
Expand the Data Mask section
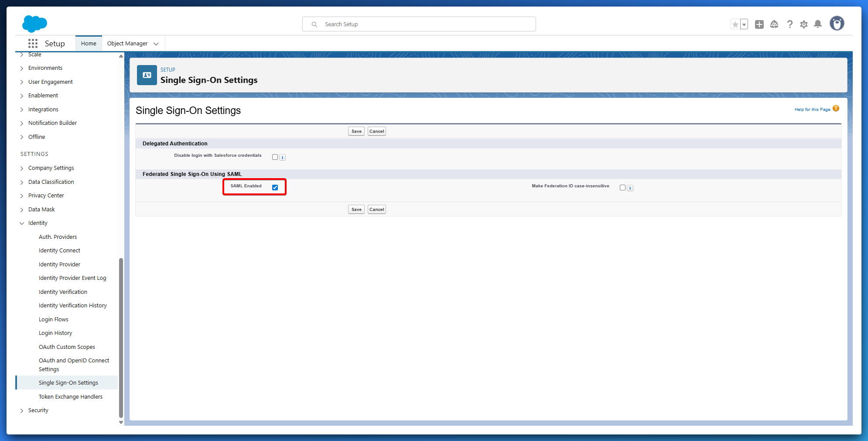[x=22, y=210]
